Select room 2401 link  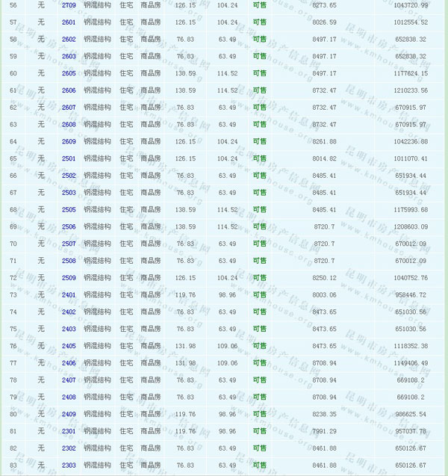point(69,295)
